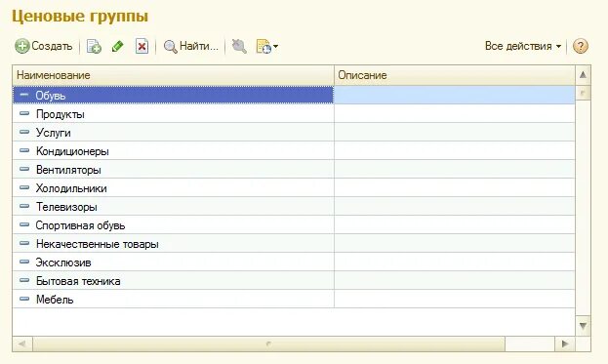This screenshot has height=364, width=608.
Task: Select the Телевизоры row
Action: coord(294,207)
